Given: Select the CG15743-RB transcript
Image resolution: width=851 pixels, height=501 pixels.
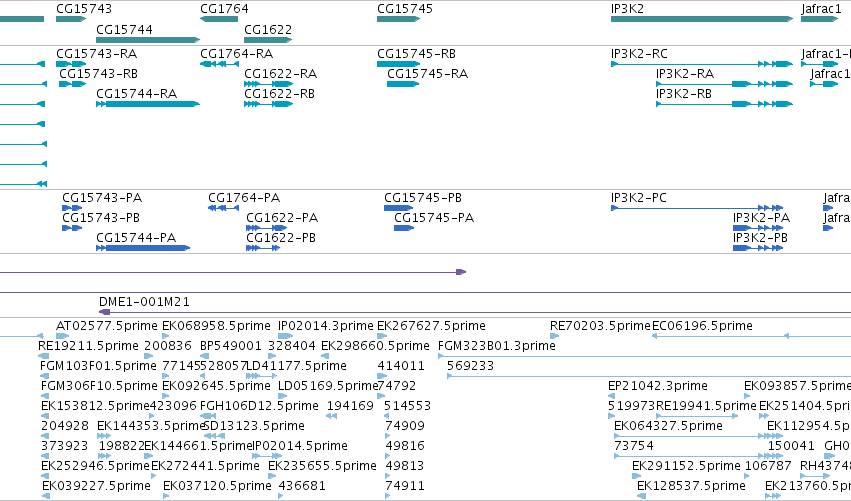Looking at the screenshot, I should (73, 84).
